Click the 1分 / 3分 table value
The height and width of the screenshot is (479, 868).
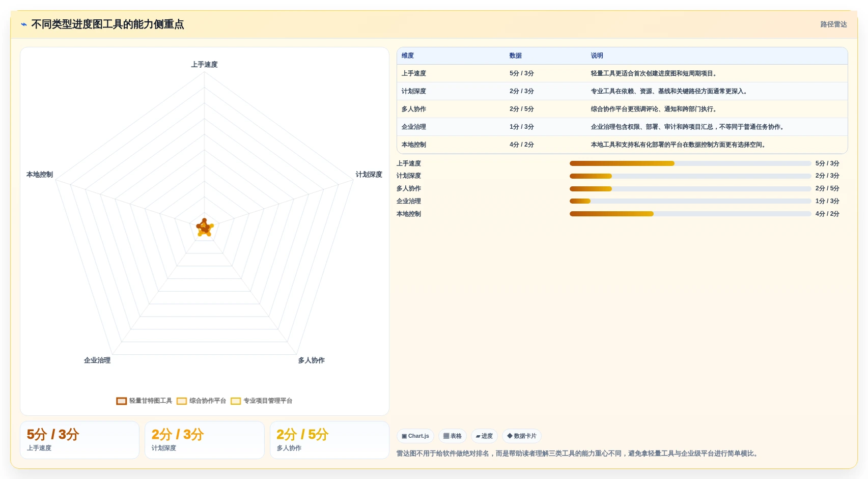click(522, 127)
